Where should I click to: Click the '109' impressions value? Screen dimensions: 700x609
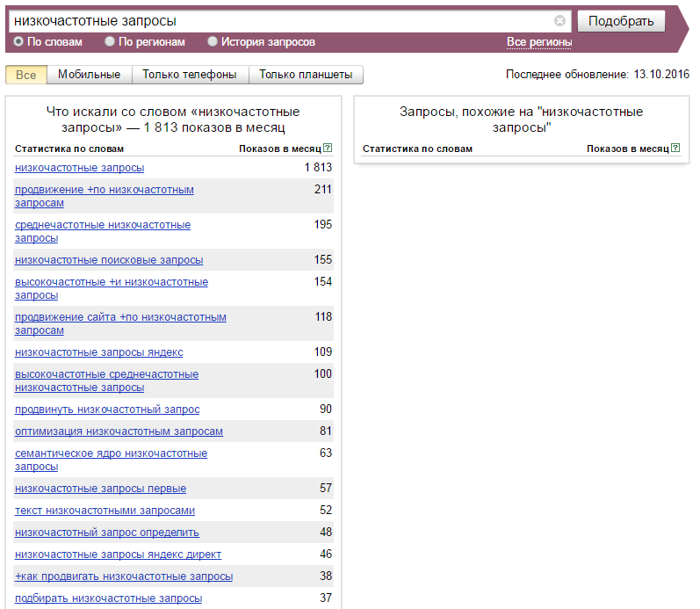click(x=323, y=352)
